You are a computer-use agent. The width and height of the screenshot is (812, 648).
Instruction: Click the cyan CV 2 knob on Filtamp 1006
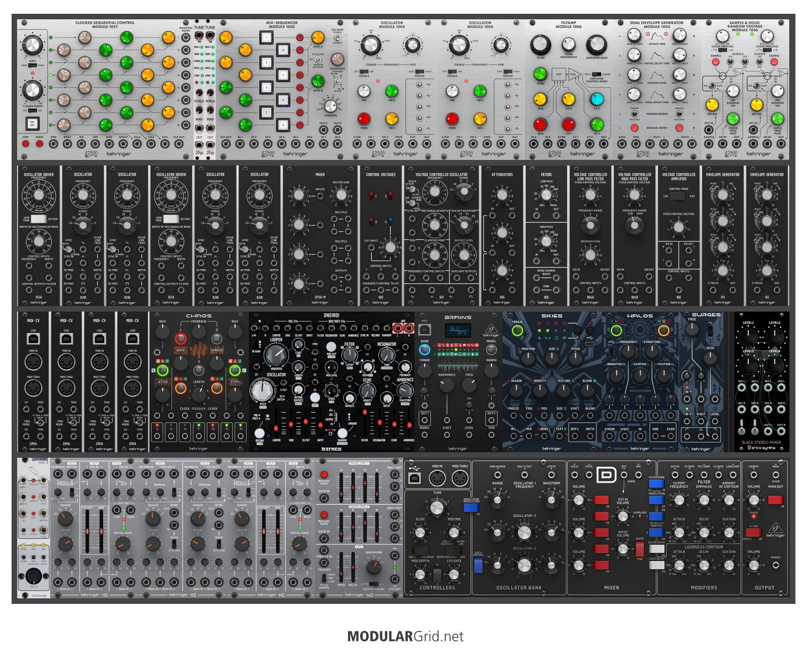click(597, 99)
